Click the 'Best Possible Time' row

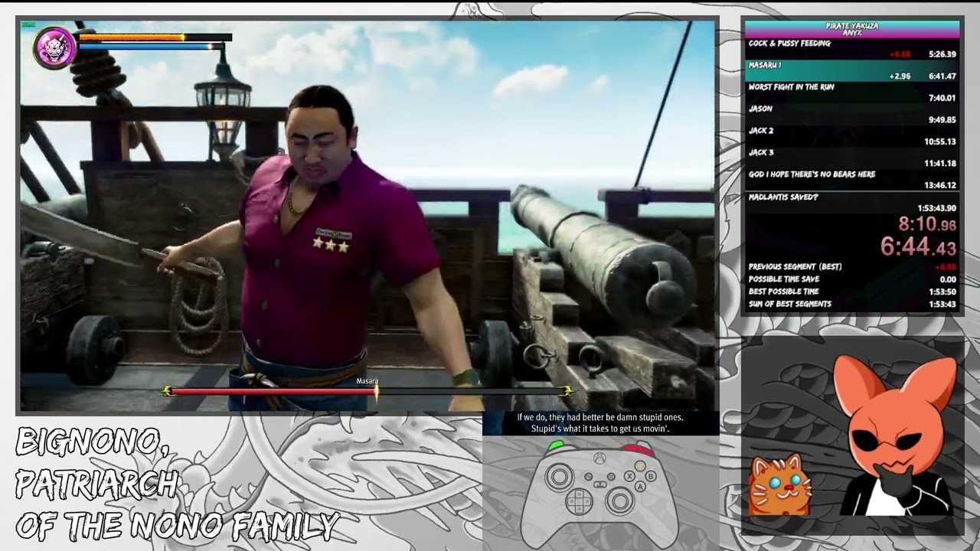(x=852, y=292)
